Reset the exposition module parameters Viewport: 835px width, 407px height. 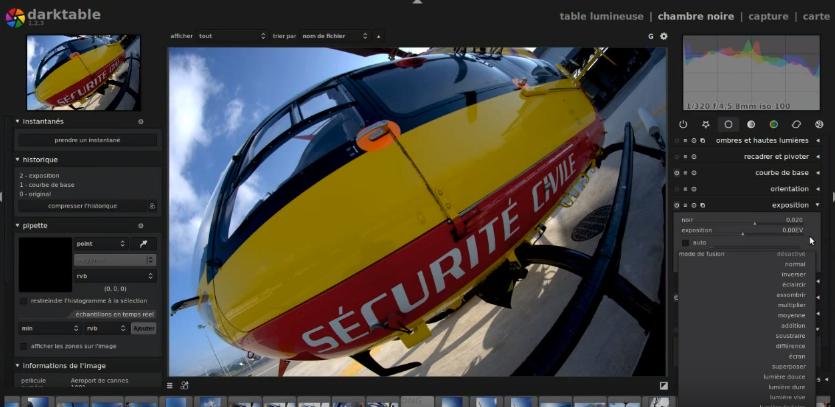(x=694, y=205)
